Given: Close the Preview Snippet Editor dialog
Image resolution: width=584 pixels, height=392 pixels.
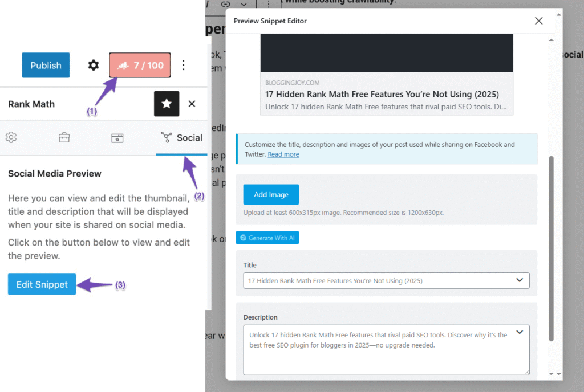Looking at the screenshot, I should pos(538,21).
